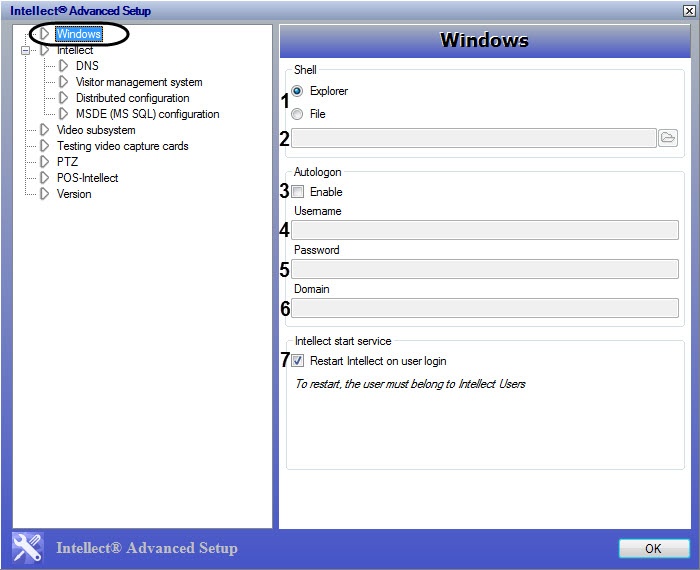Click the Password input field
700x570 pixels.
[x=485, y=269]
